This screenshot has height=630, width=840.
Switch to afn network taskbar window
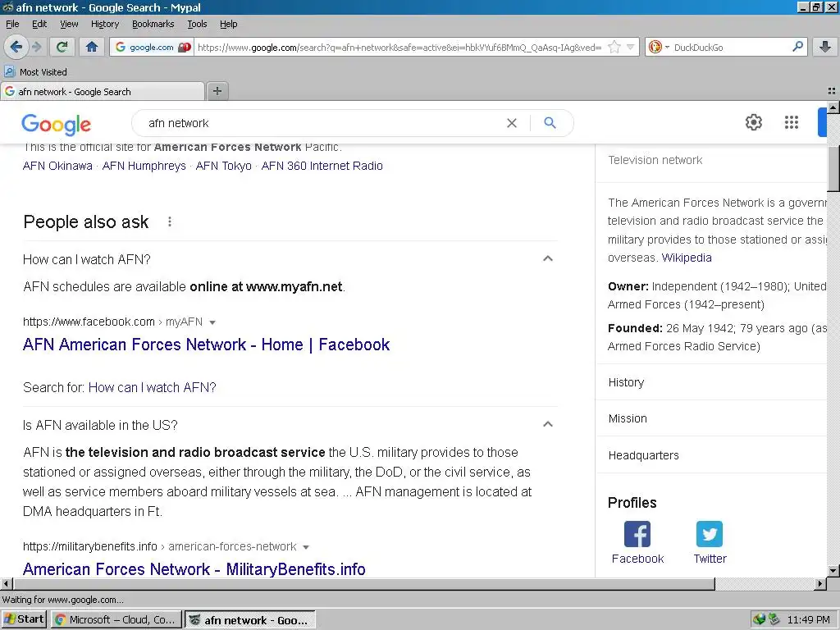pyautogui.click(x=249, y=620)
